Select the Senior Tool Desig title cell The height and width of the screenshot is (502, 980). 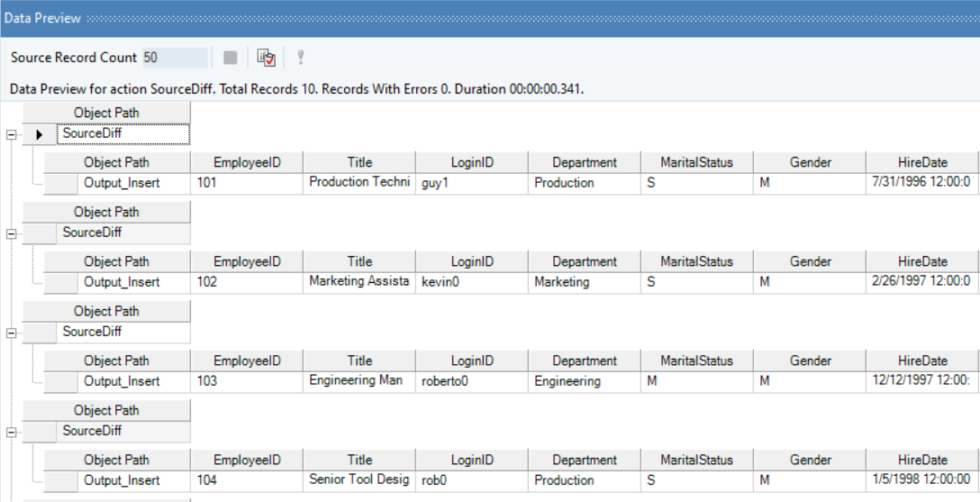[358, 480]
